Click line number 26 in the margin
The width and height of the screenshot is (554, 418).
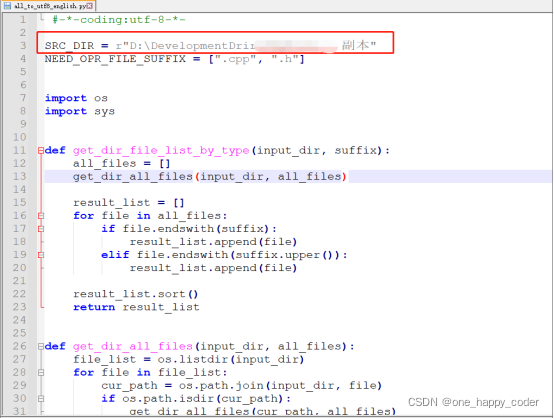pyautogui.click(x=20, y=346)
